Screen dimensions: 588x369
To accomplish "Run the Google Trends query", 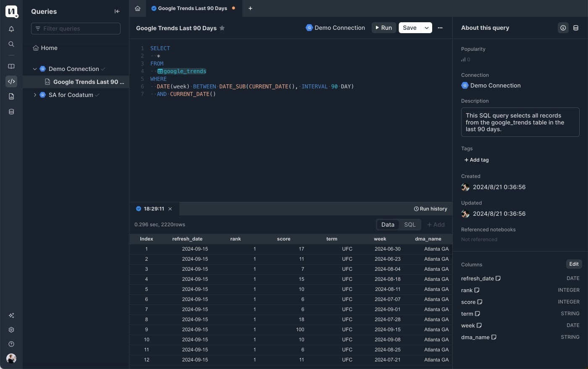I will coord(383,28).
